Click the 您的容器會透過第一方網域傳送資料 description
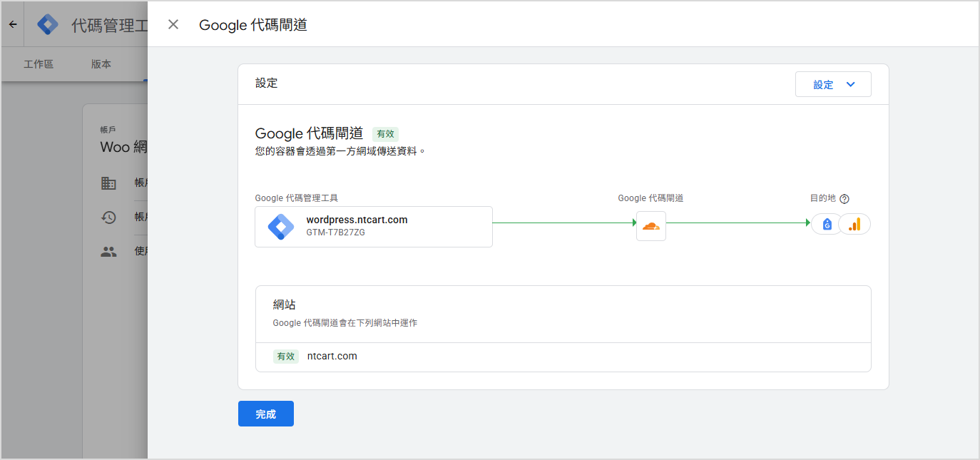980x460 pixels. [x=340, y=151]
